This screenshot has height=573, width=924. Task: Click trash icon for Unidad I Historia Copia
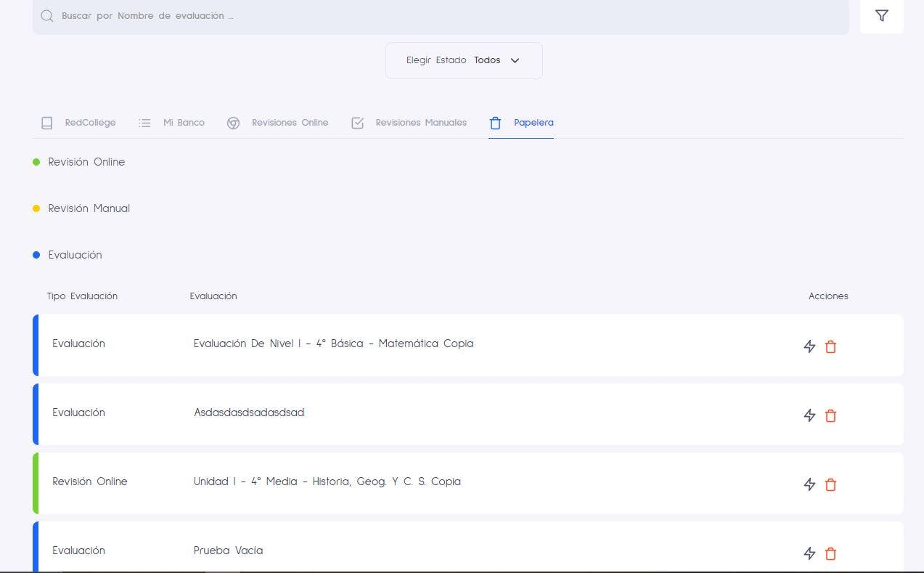[830, 484]
